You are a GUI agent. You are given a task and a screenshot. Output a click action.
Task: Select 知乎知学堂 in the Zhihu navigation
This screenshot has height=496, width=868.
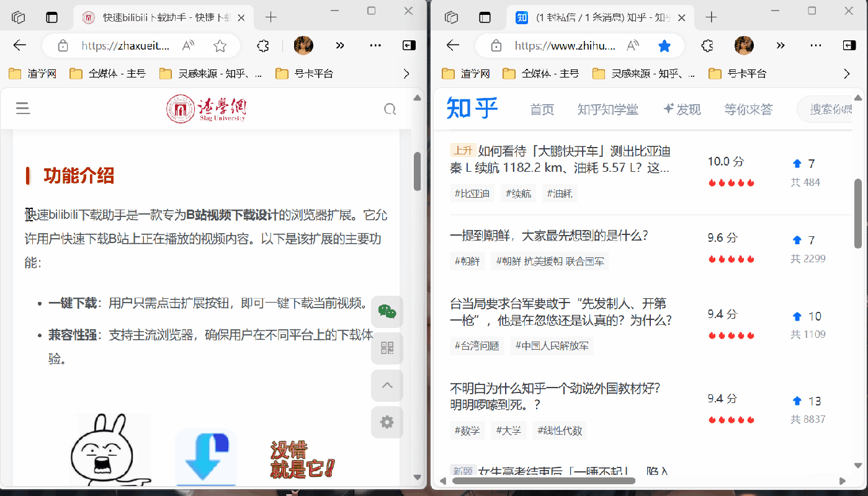pos(608,109)
